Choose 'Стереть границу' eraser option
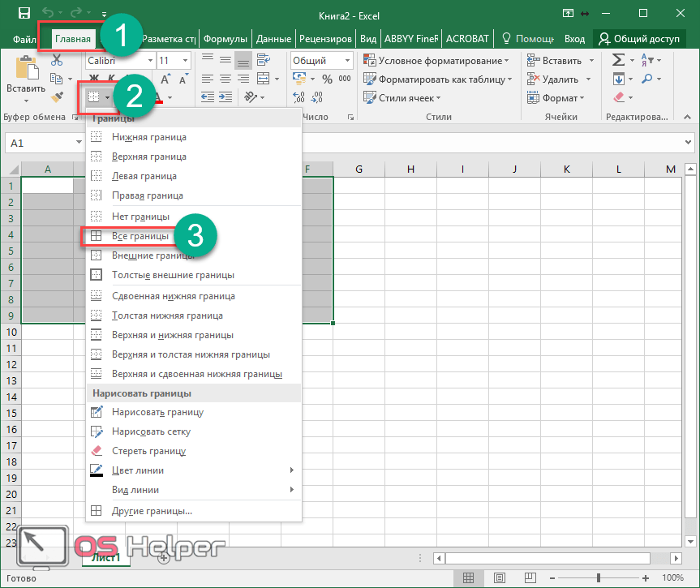 148,451
